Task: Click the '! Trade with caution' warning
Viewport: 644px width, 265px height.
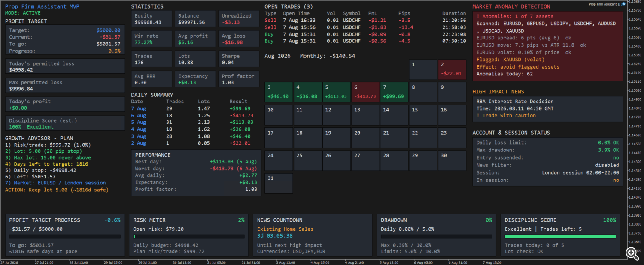Action: pos(506,115)
